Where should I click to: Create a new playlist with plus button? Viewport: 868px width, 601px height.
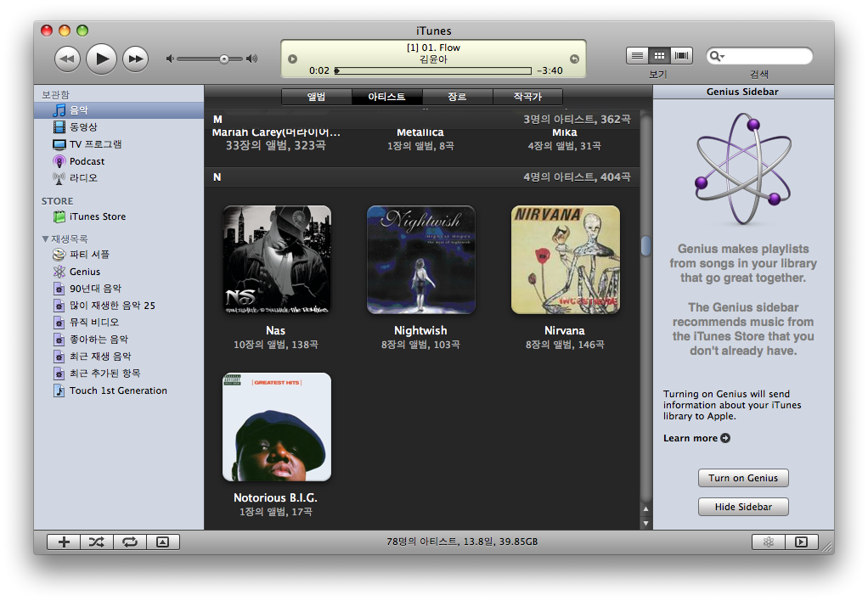click(x=64, y=542)
